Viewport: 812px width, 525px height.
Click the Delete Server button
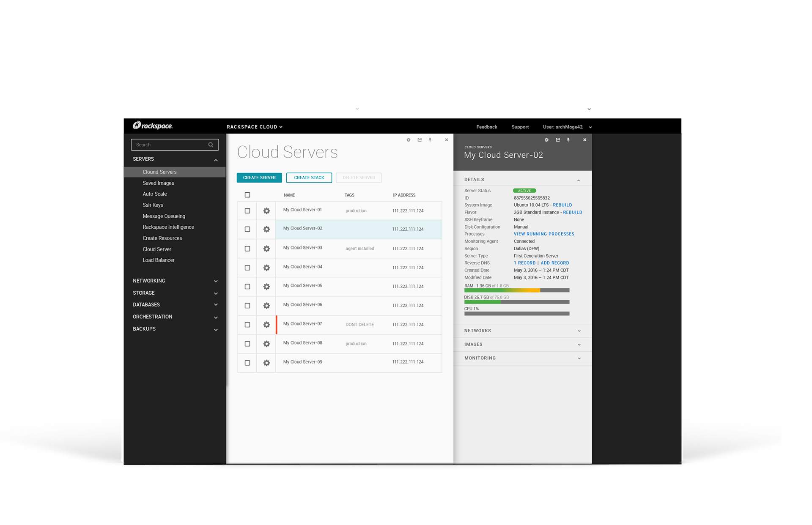359,178
